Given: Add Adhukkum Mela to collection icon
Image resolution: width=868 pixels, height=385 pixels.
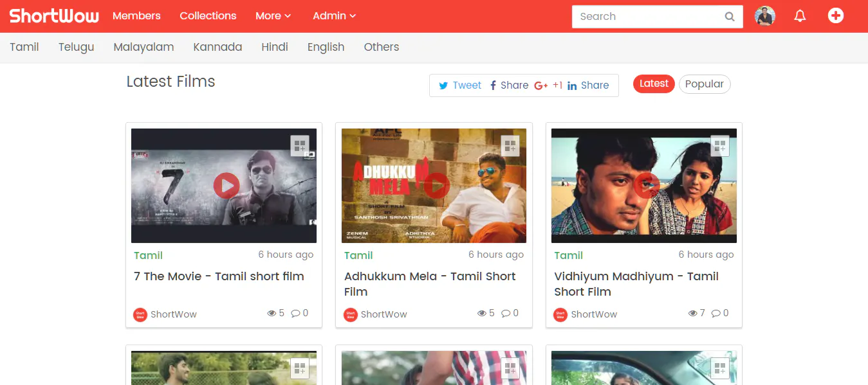Looking at the screenshot, I should click(x=510, y=146).
